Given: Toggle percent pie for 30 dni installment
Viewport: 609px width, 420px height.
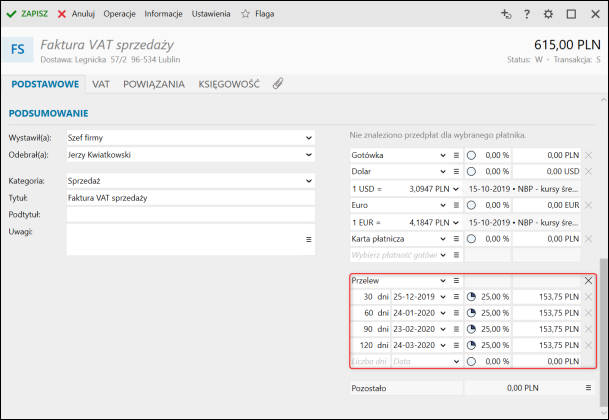Looking at the screenshot, I should pyautogui.click(x=471, y=297).
